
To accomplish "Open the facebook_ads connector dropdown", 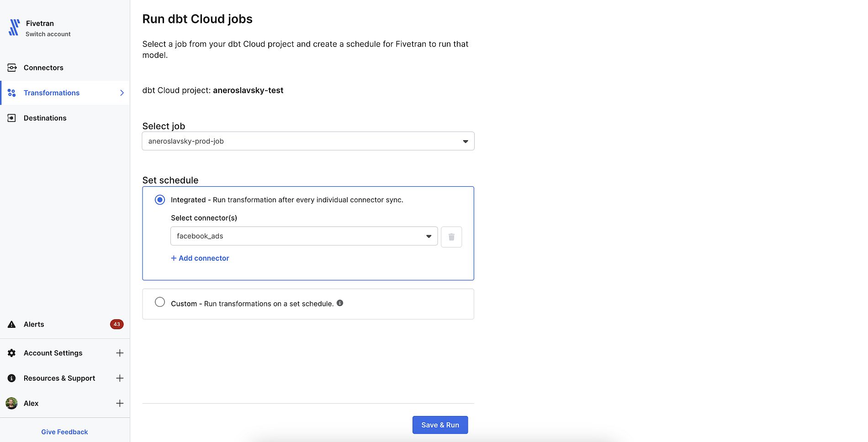I will [304, 236].
